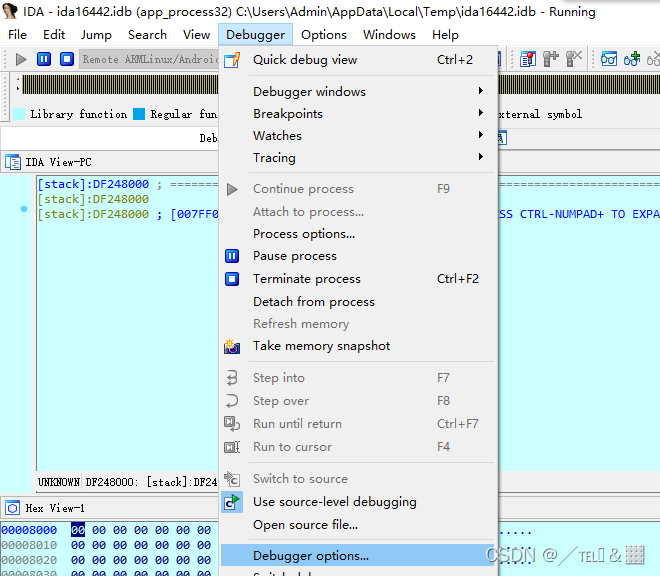
Task: Open the Remote ARMLinux/Android debugger dropdown
Action: tap(149, 59)
